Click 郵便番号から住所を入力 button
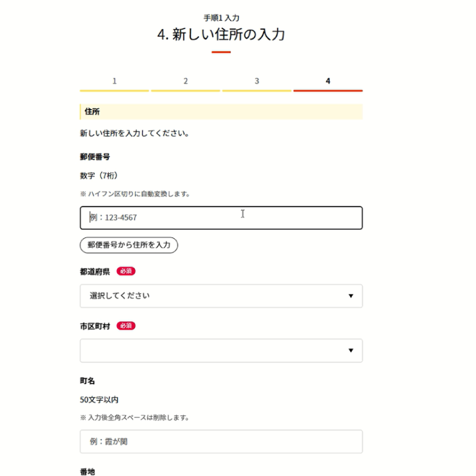Viewport: 476px width, 476px height. (x=129, y=245)
